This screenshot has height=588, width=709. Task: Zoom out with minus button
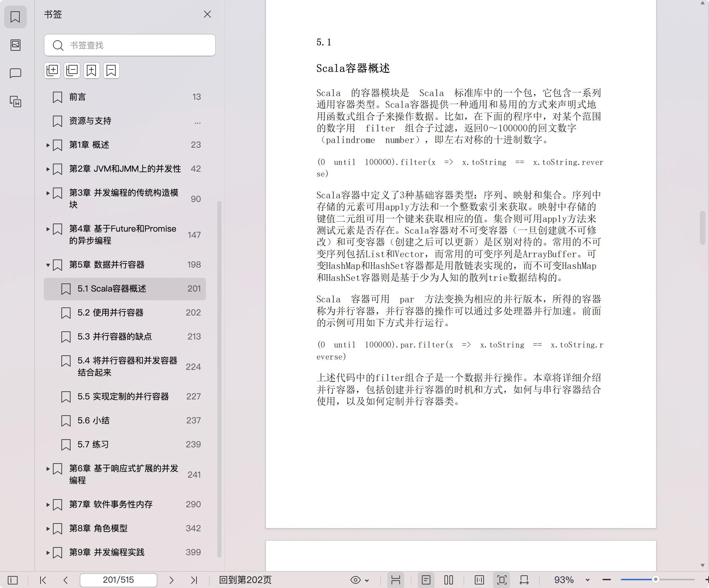607,580
